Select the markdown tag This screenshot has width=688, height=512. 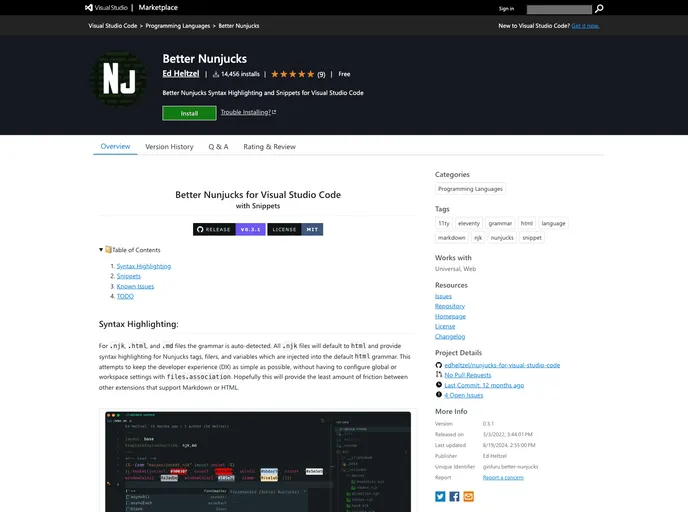[x=452, y=238]
